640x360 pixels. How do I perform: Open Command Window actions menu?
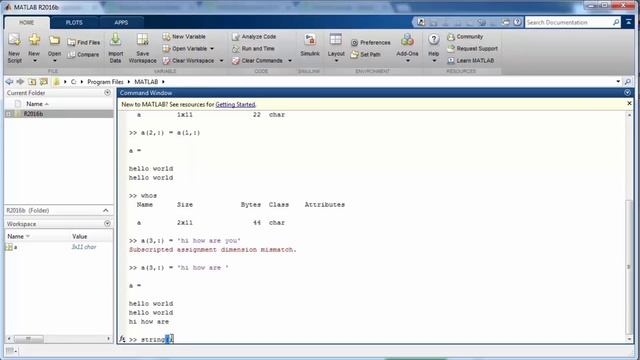pyautogui.click(x=628, y=93)
